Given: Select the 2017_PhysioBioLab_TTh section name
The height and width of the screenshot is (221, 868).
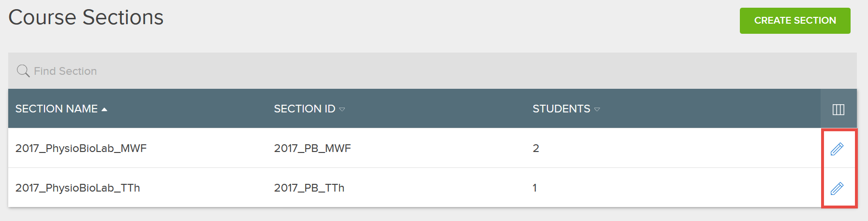Looking at the screenshot, I should pyautogui.click(x=78, y=188).
